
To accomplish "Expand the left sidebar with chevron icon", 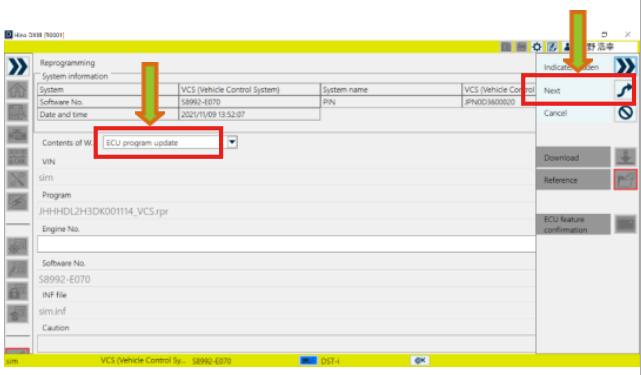I will [x=18, y=67].
